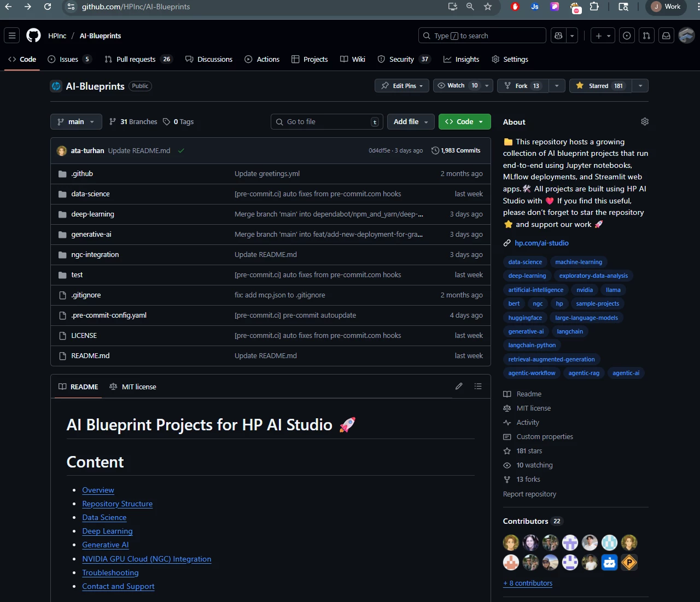Open the deep-learning folder
This screenshot has width=700, height=602.
pos(92,214)
